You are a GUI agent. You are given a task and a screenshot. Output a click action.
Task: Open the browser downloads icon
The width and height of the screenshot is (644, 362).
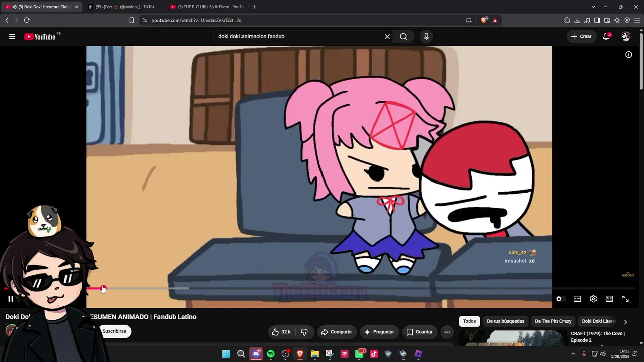(x=577, y=20)
